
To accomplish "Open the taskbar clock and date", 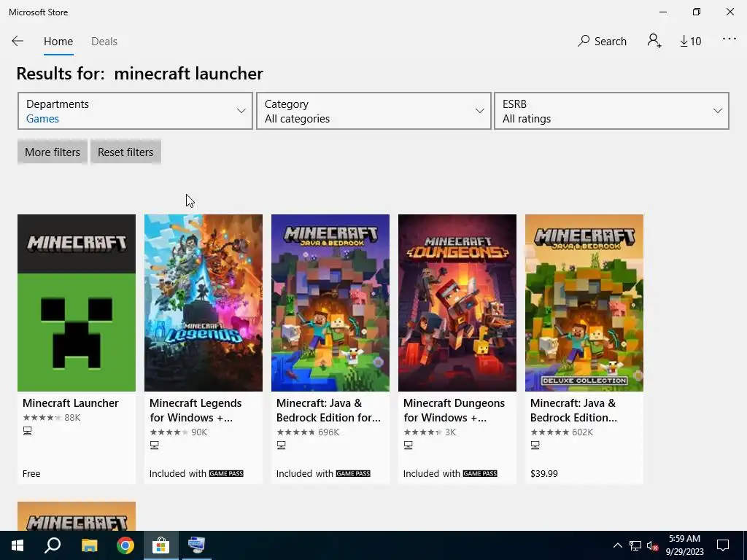I will point(684,545).
